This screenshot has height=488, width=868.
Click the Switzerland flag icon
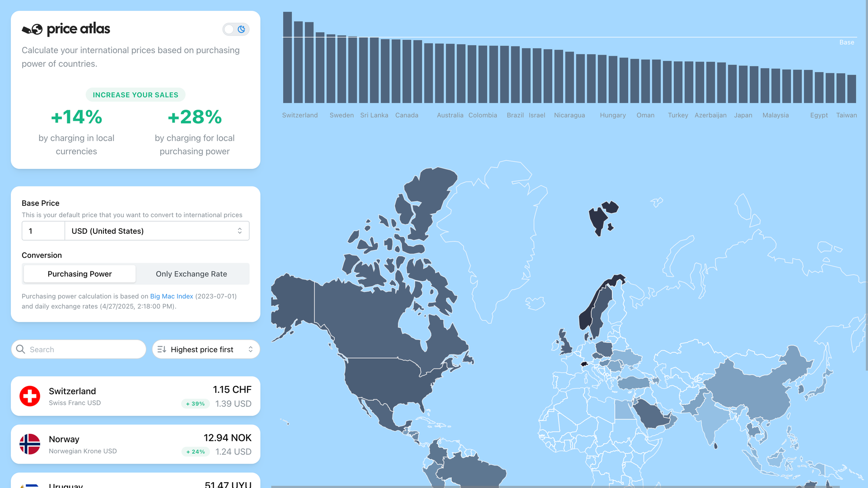pos(30,396)
